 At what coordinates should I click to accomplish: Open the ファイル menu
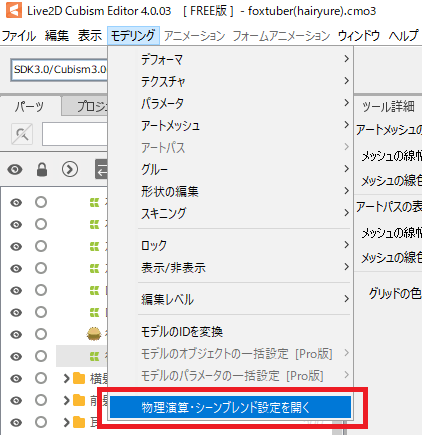pyautogui.click(x=19, y=35)
